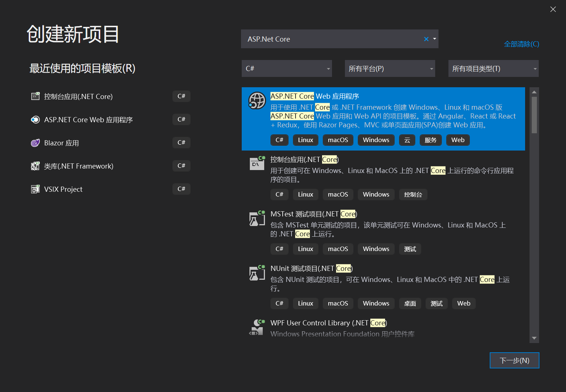566x392 pixels.
Task: Click the class library (.NET Framework) icon
Action: pyautogui.click(x=35, y=166)
